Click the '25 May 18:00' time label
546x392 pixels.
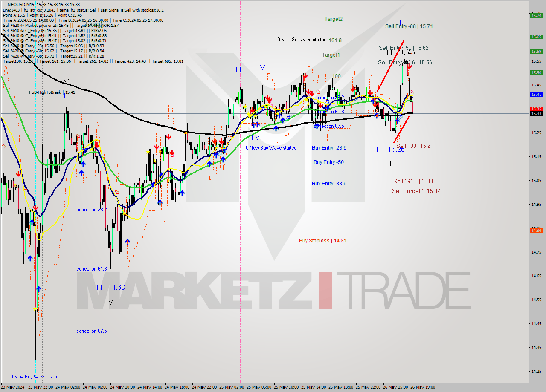point(341,387)
